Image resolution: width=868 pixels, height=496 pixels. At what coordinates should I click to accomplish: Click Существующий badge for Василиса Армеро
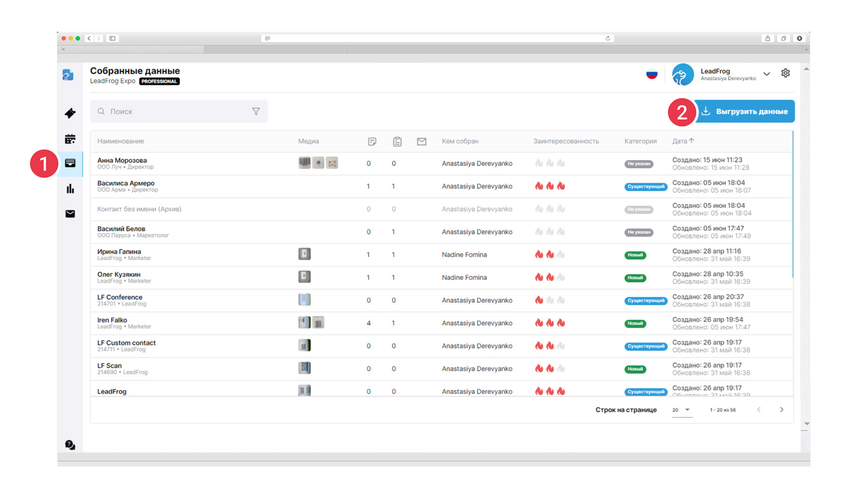click(645, 187)
